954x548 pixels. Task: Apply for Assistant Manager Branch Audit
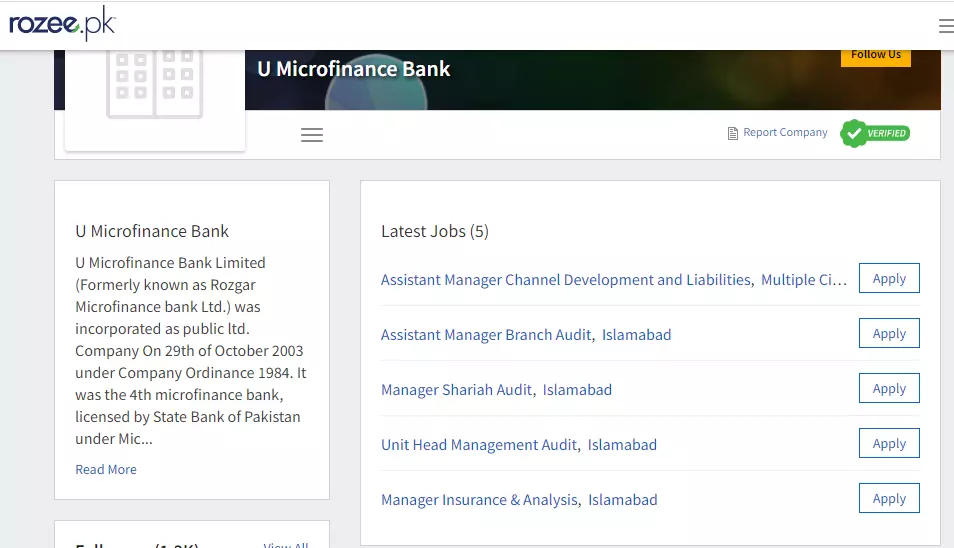point(889,333)
